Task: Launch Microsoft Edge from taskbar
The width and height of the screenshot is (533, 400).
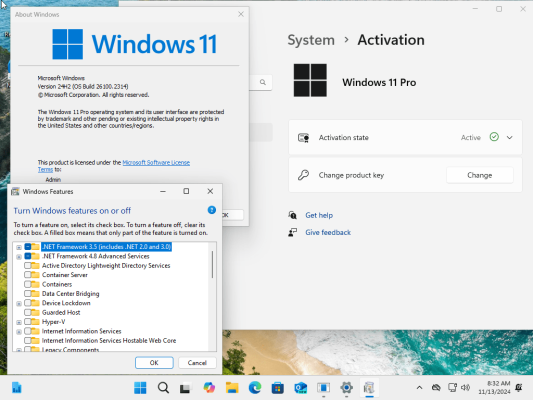Action: click(x=255, y=388)
